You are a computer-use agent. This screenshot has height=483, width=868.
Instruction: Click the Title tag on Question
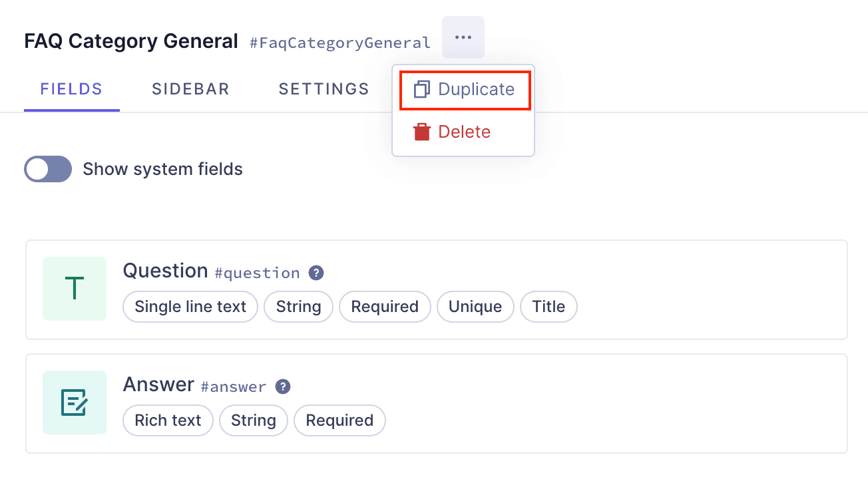548,307
